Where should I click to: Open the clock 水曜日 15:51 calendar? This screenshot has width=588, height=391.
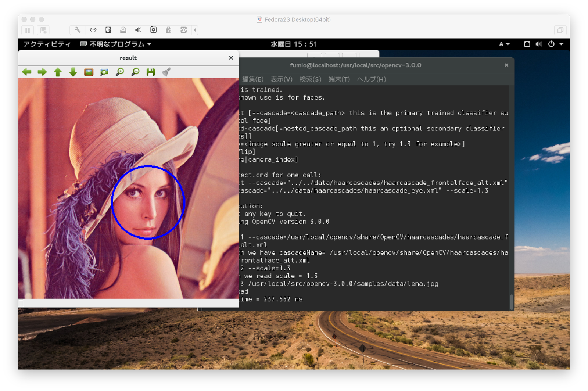pyautogui.click(x=294, y=44)
